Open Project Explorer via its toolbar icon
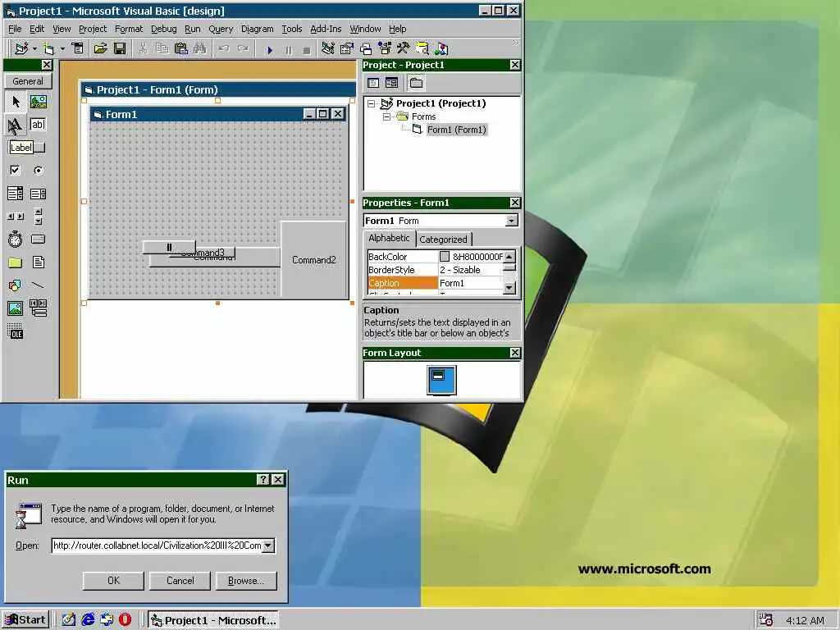This screenshot has width=840, height=630. 328,48
